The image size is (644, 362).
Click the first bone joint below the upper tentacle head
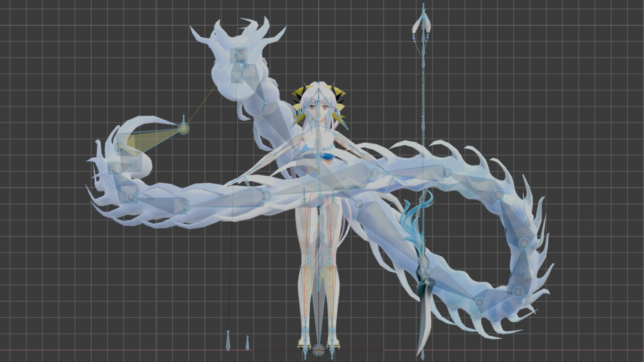pos(266,104)
